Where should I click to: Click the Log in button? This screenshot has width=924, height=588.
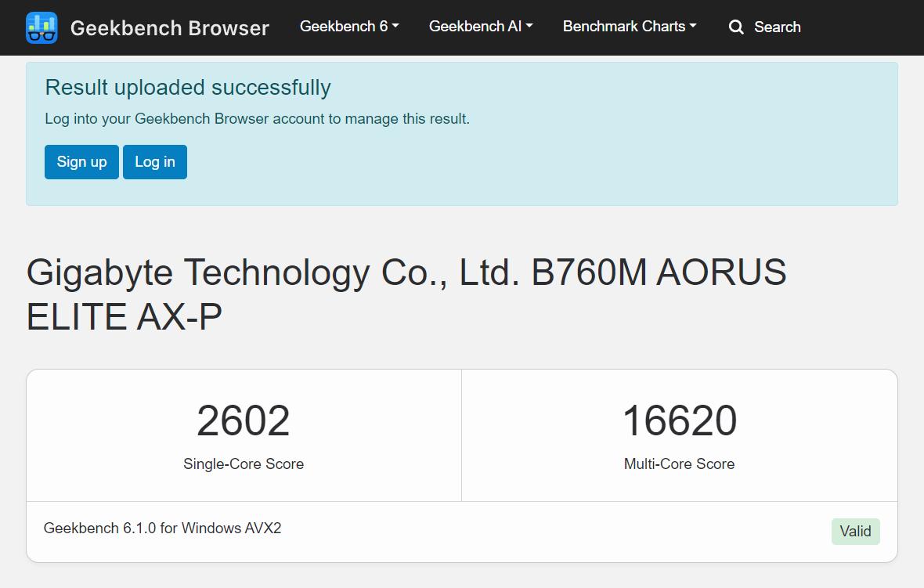(x=155, y=162)
